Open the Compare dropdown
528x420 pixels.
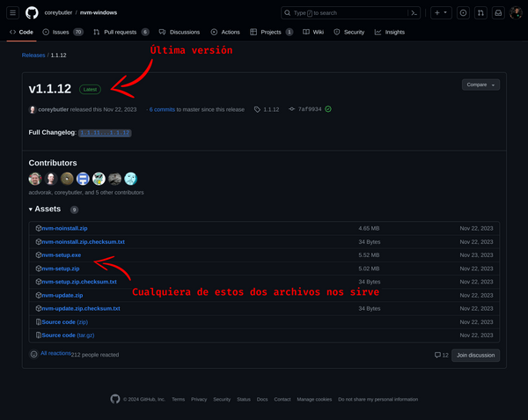pyautogui.click(x=480, y=85)
